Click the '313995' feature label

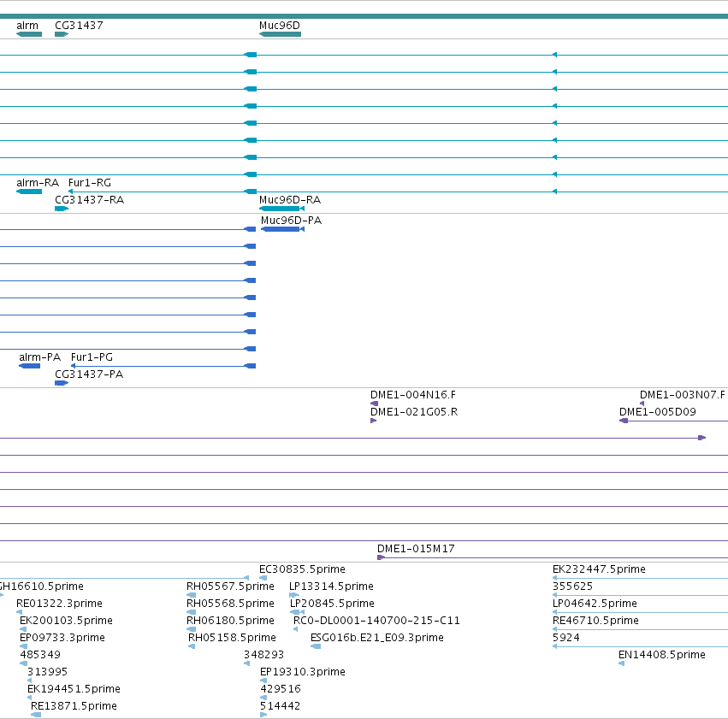pos(47,672)
